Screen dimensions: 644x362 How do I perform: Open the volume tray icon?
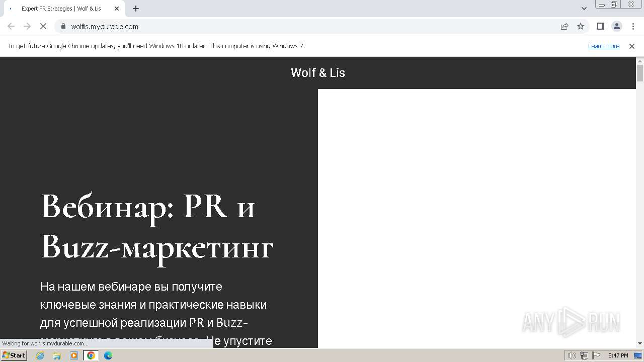572,355
